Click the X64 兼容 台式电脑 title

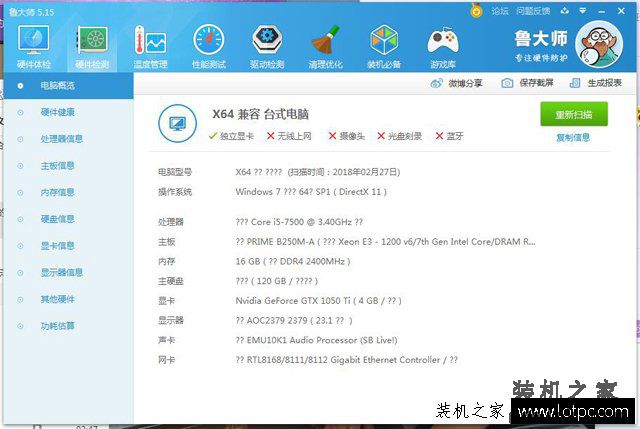(x=260, y=114)
